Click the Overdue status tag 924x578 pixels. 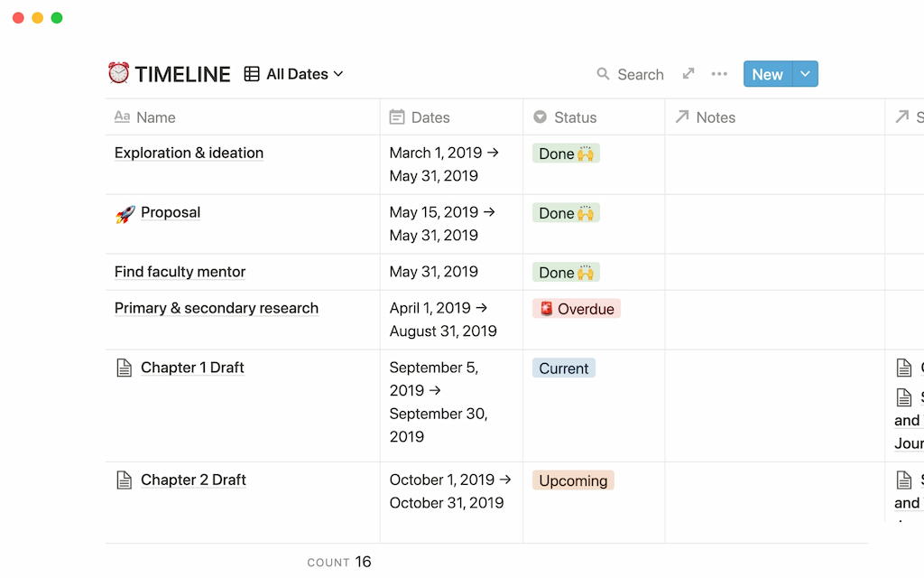576,308
